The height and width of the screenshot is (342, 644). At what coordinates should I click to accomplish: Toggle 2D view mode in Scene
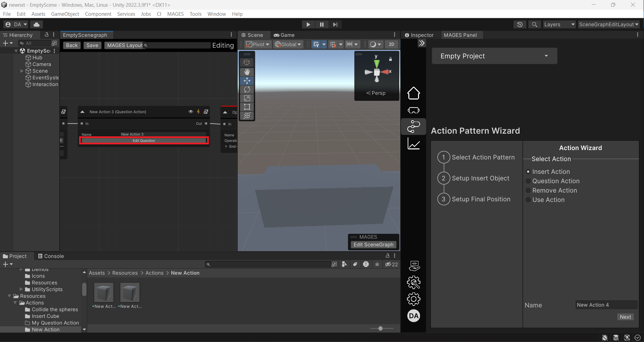point(391,45)
